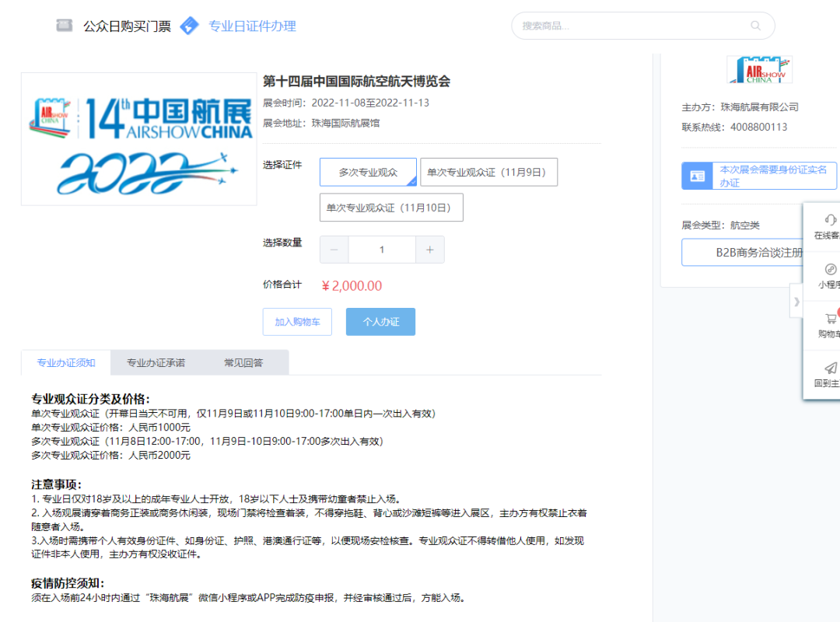The height and width of the screenshot is (622, 840).
Task: Click the total price ¥2,000.00
Action: [352, 285]
